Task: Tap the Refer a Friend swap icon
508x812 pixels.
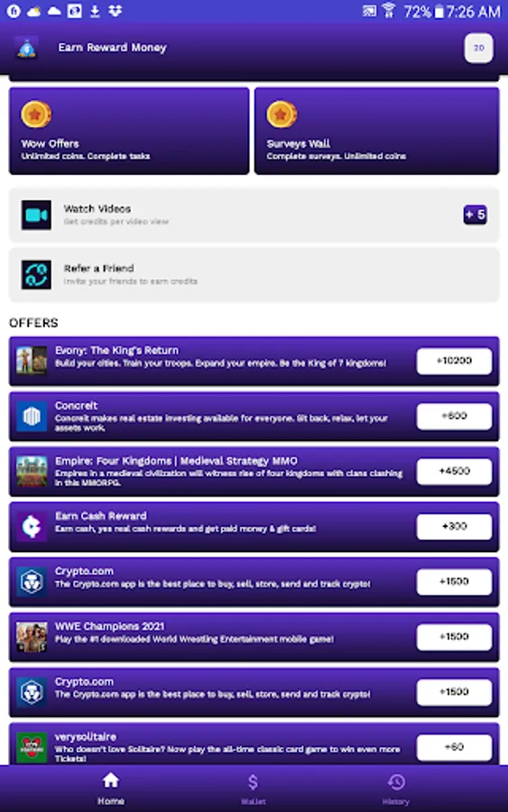Action: (x=36, y=274)
